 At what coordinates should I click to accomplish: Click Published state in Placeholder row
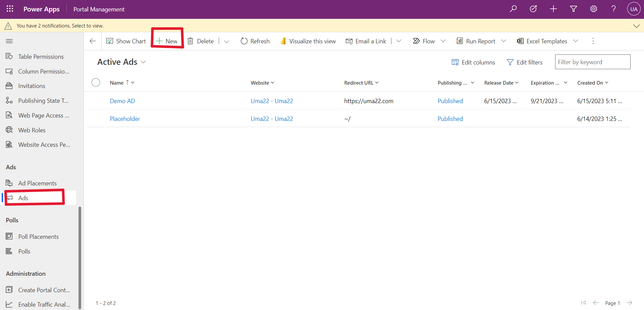click(450, 119)
